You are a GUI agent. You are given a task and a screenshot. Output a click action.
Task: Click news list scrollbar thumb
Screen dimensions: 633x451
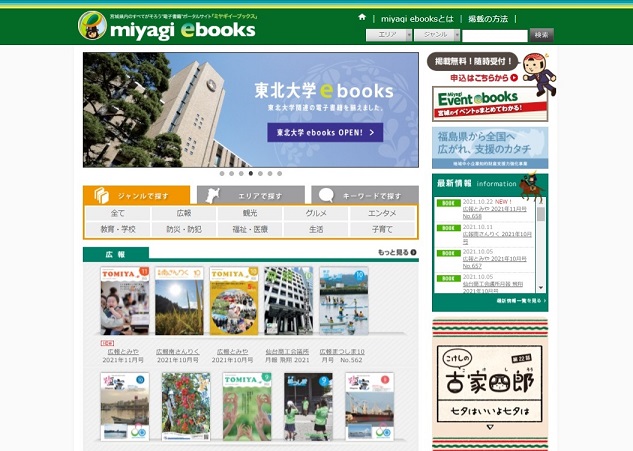[x=541, y=214]
